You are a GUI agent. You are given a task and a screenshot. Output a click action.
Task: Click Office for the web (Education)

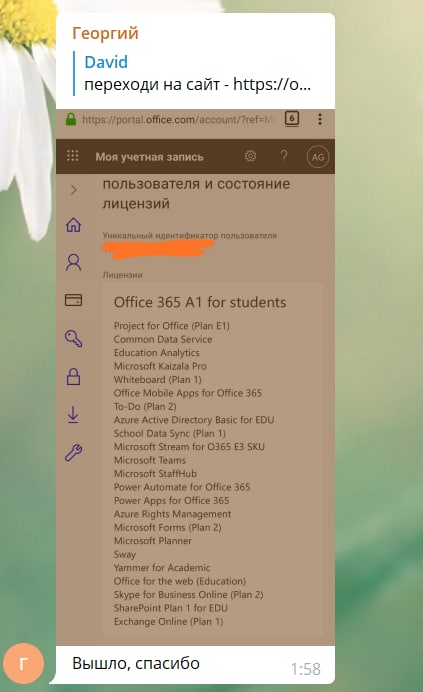pyautogui.click(x=180, y=581)
